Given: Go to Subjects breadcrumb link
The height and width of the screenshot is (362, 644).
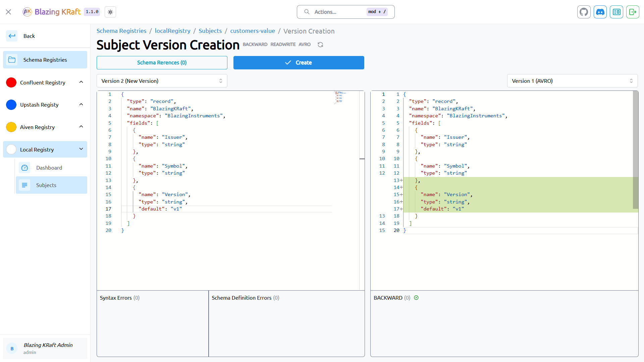Looking at the screenshot, I should (x=210, y=31).
